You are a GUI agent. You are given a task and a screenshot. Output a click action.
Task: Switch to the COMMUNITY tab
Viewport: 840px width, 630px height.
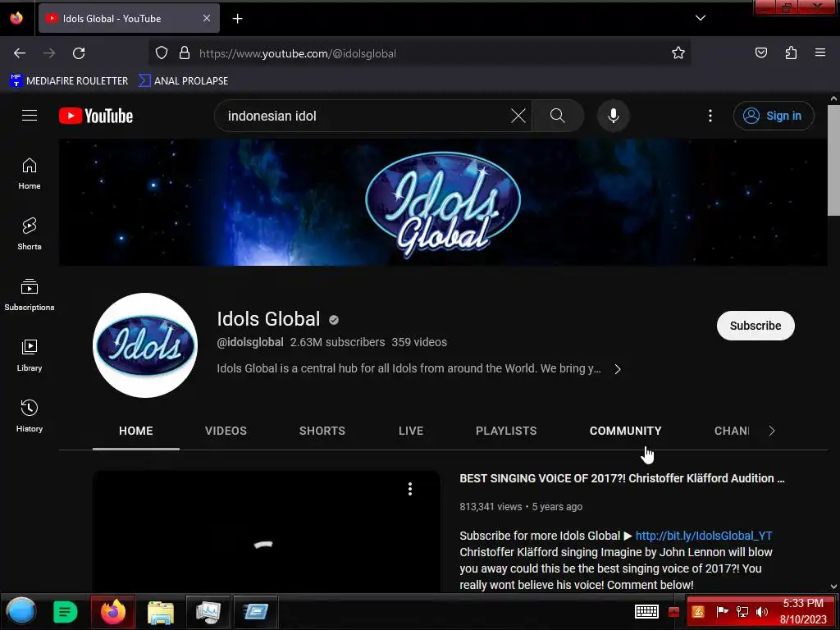pyautogui.click(x=625, y=431)
